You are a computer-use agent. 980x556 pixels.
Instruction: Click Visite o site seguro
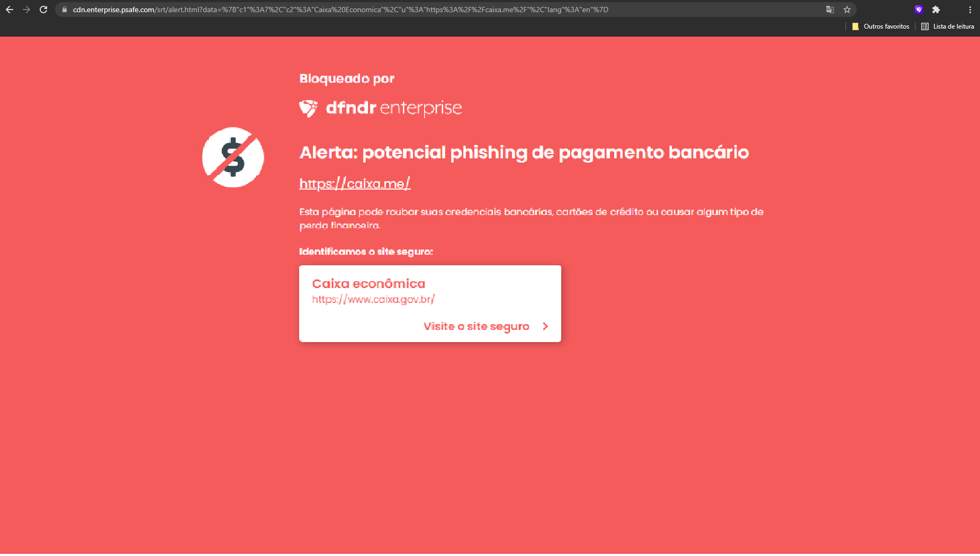(x=476, y=326)
